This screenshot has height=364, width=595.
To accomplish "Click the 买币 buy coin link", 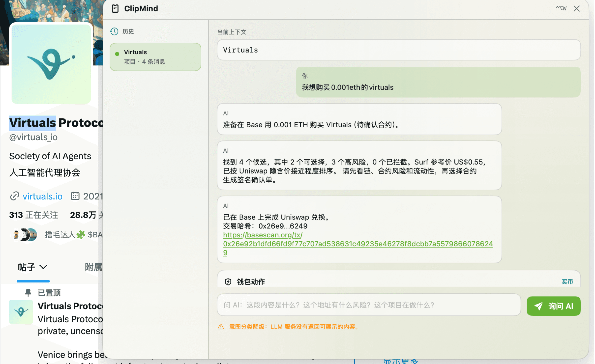I will tap(567, 282).
